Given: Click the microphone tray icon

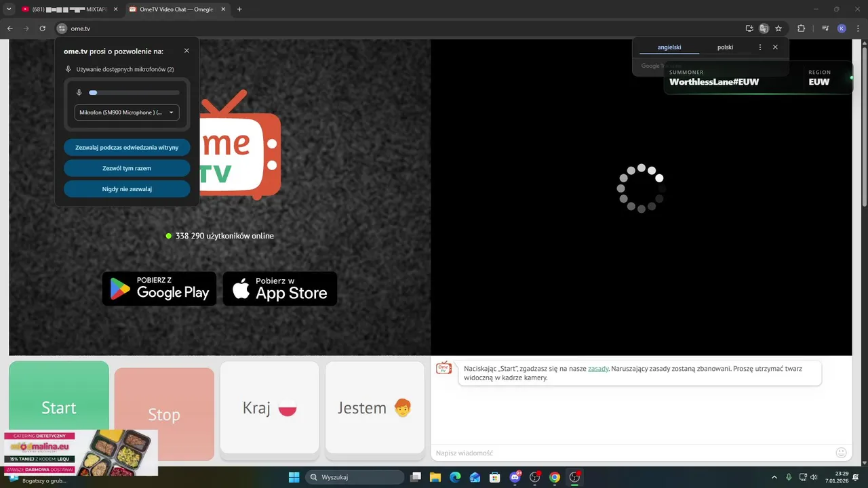Looking at the screenshot, I should [x=789, y=477].
